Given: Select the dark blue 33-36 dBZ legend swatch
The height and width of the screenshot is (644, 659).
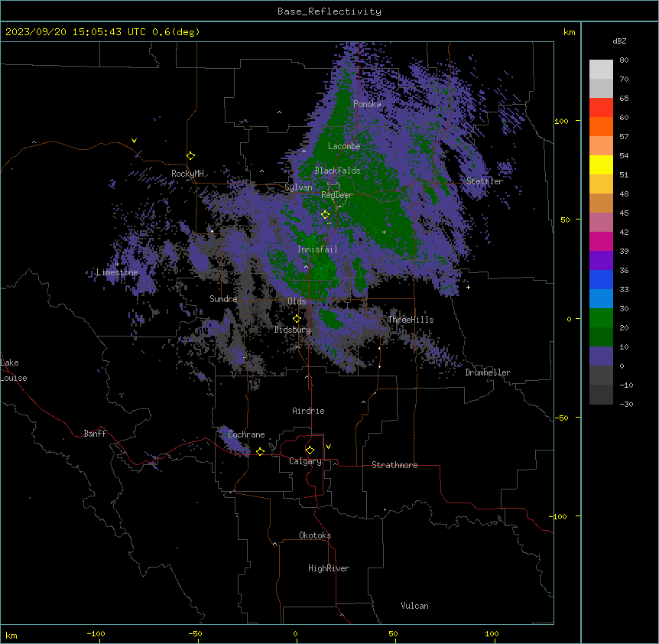Looking at the screenshot, I should click(601, 279).
